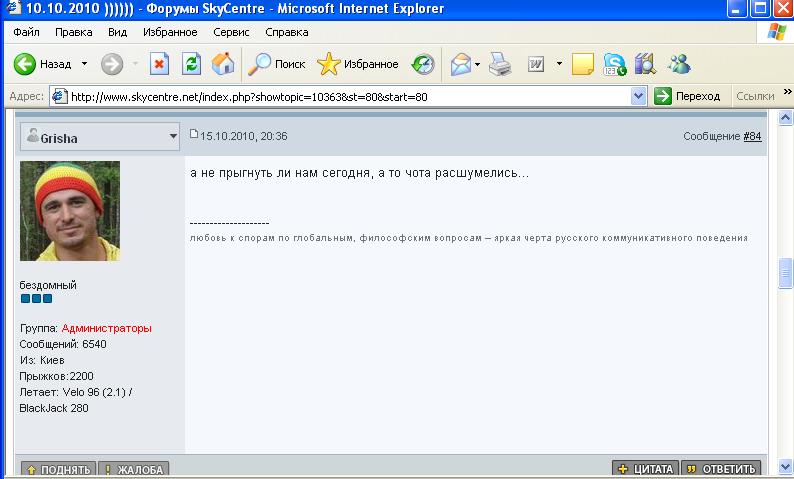Click the Back (Назад) arrow icon

(24, 64)
